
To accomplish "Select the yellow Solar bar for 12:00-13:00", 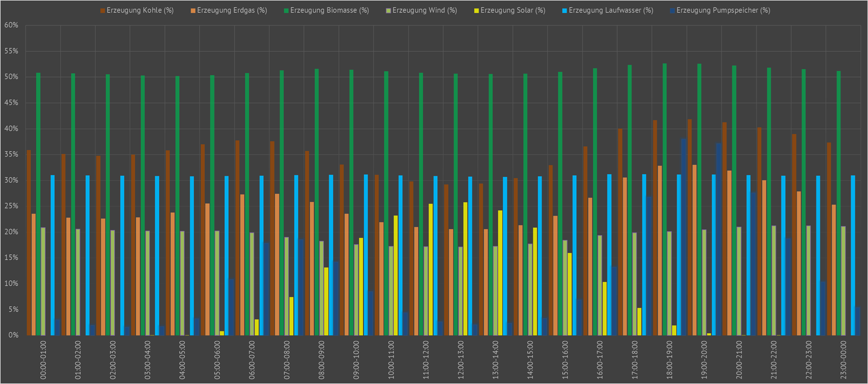I will click(x=466, y=269).
